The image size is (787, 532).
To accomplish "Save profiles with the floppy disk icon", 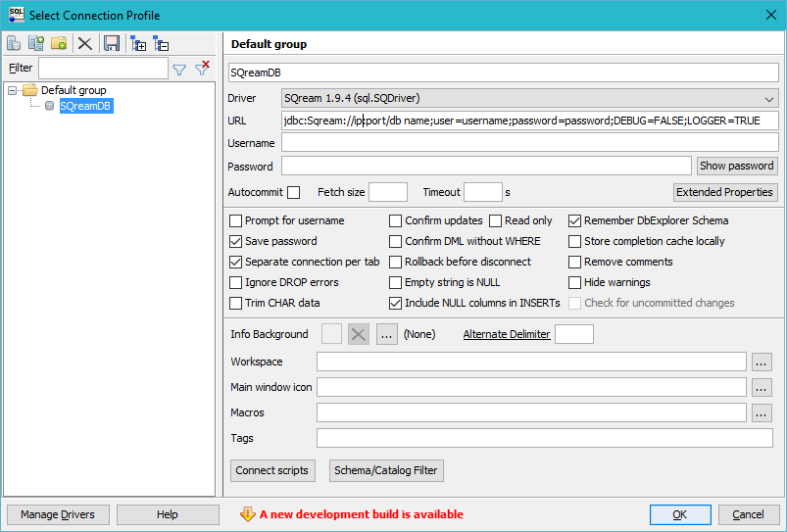I will 112,44.
